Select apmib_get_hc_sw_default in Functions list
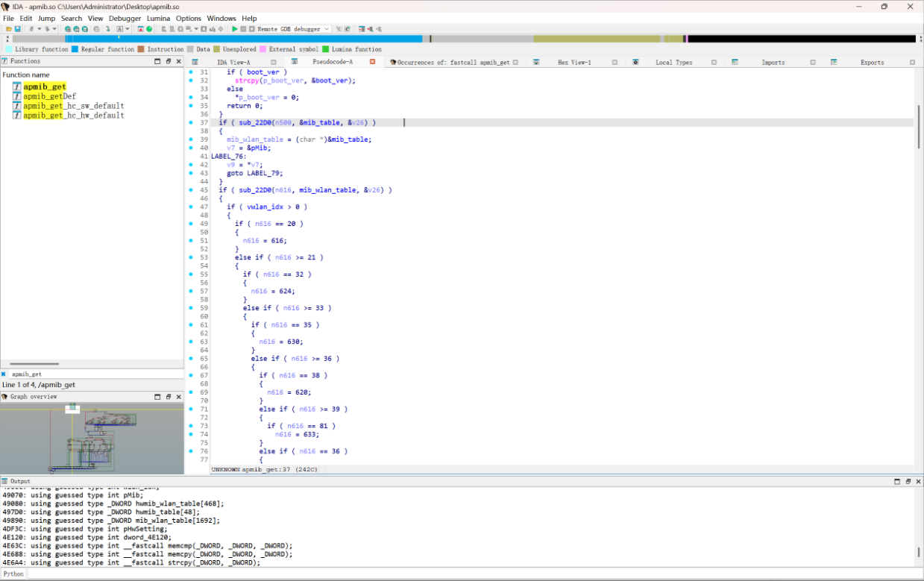 (73, 106)
